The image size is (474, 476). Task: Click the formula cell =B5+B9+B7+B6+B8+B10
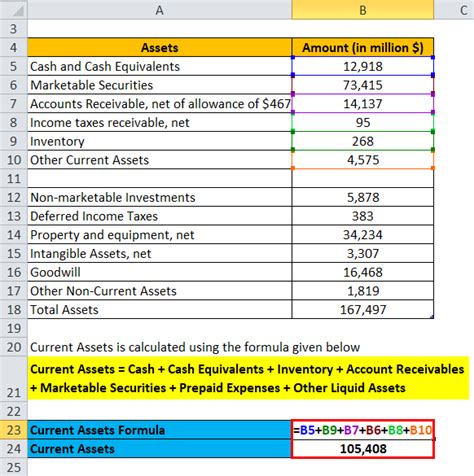coord(363,430)
